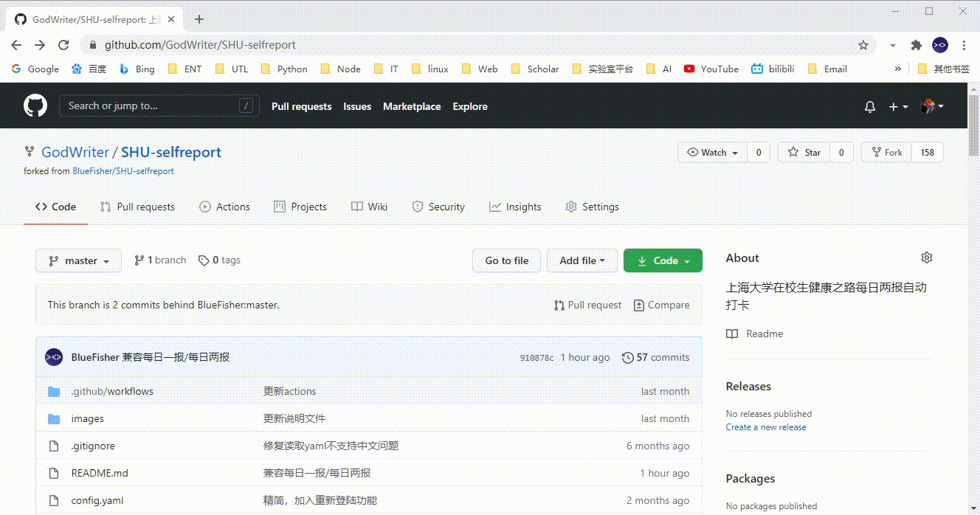Viewport: 980px width, 515px height.
Task: Switch to the Actions tab
Action: pos(224,207)
